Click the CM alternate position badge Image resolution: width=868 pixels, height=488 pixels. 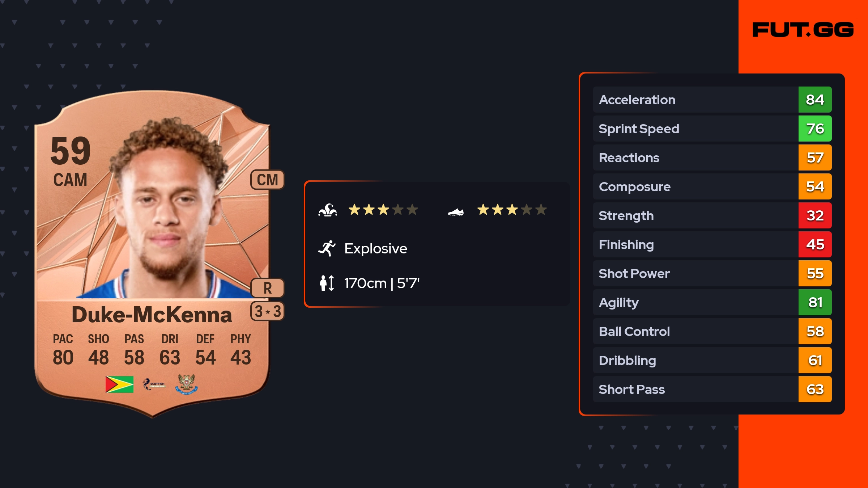267,180
